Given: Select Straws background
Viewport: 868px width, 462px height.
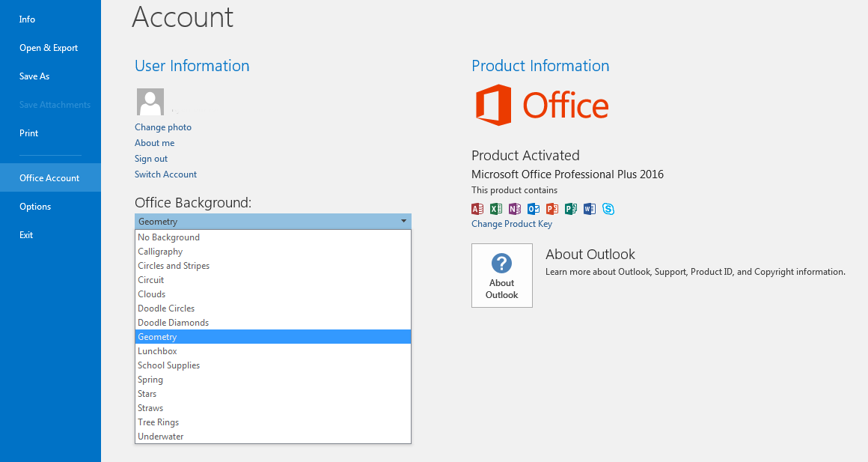Looking at the screenshot, I should point(273,407).
